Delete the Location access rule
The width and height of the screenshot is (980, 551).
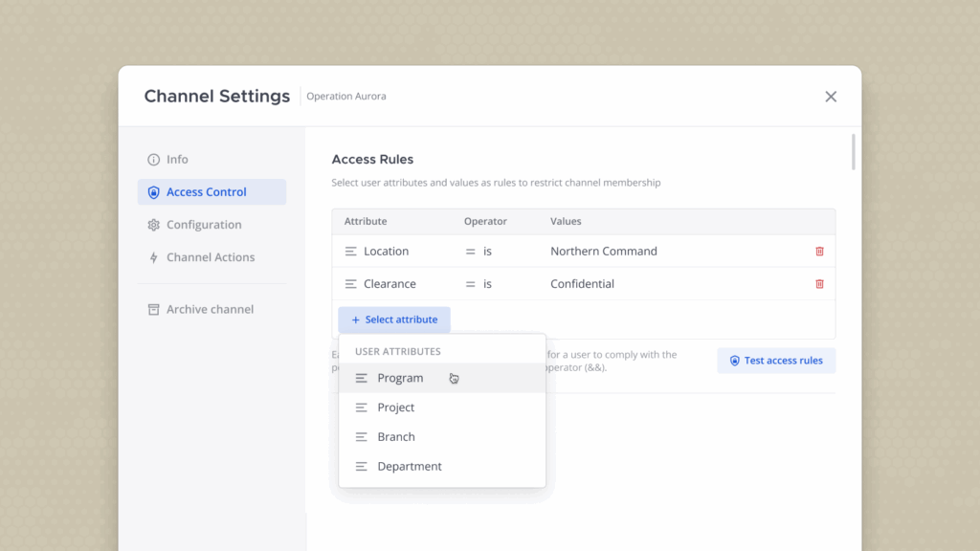click(819, 252)
